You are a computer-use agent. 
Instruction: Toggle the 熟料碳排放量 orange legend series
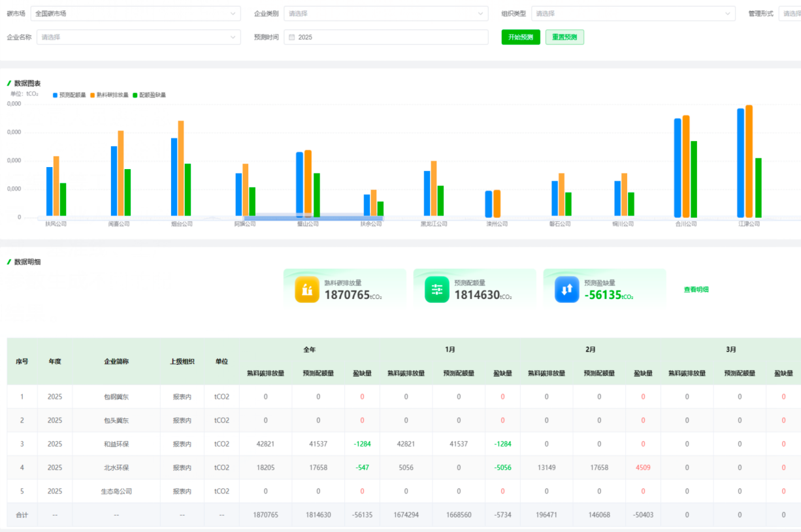coord(109,95)
